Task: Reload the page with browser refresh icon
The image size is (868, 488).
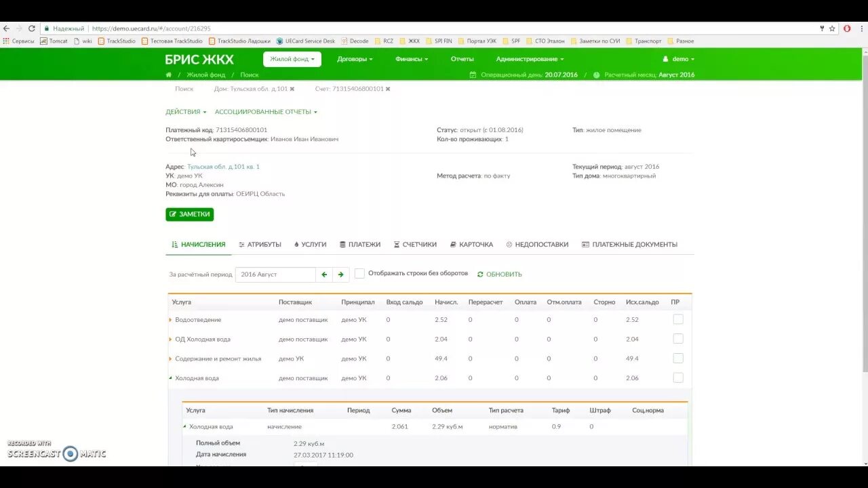Action: click(32, 28)
